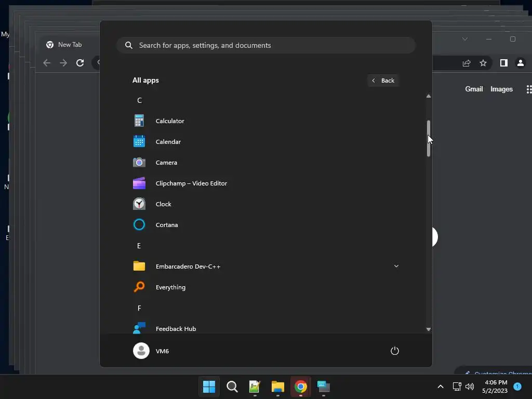This screenshot has height=399, width=532.
Task: Open the Calculator app icon
Action: pyautogui.click(x=139, y=121)
